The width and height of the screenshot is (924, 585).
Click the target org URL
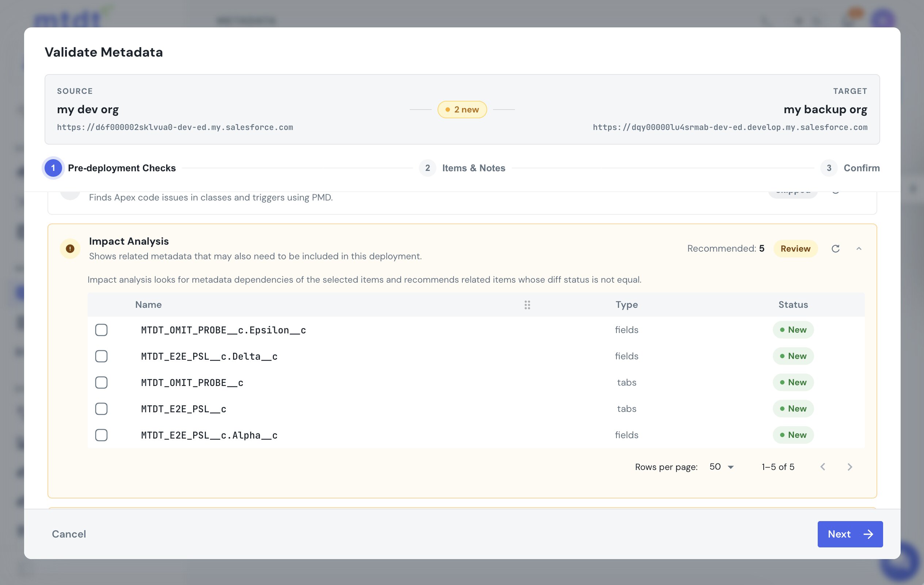coord(730,127)
